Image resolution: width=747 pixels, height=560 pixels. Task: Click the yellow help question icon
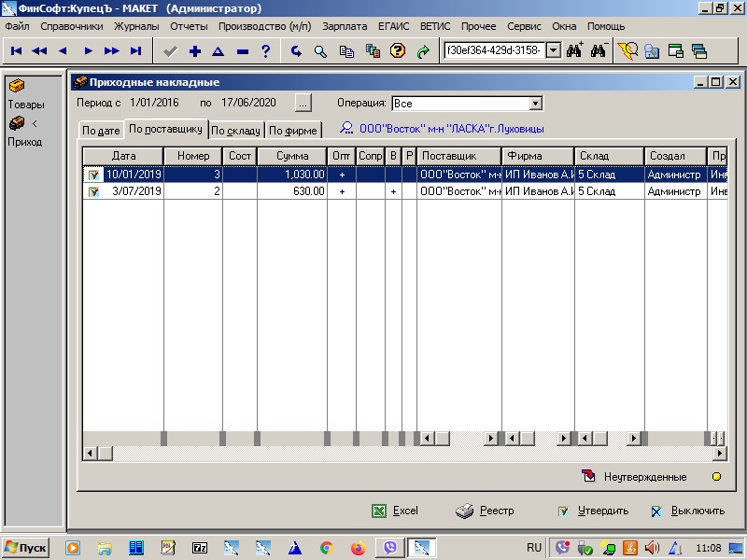397,51
